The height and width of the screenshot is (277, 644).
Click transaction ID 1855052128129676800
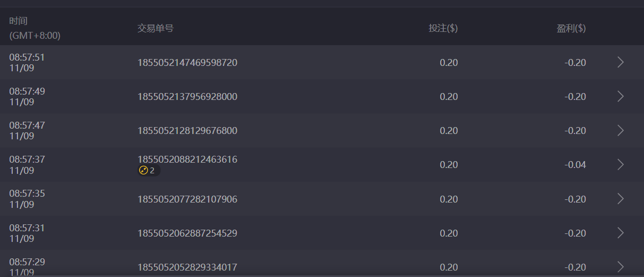187,131
